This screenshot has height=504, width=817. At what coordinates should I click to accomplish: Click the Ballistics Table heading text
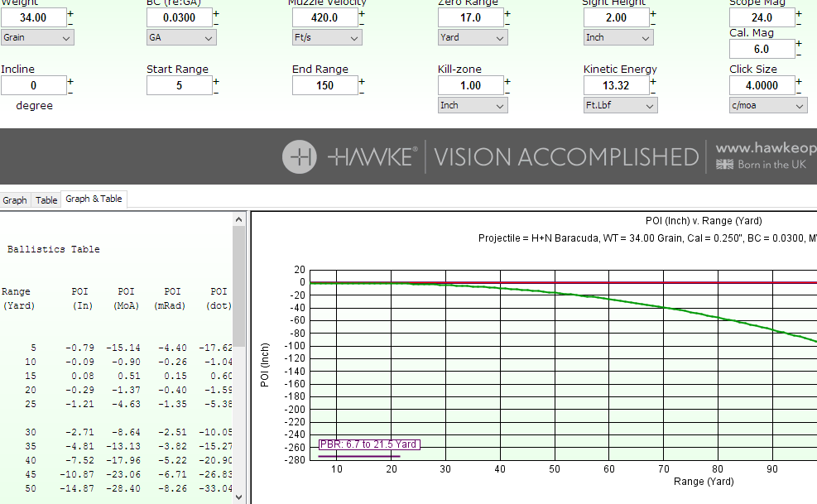pyautogui.click(x=54, y=249)
